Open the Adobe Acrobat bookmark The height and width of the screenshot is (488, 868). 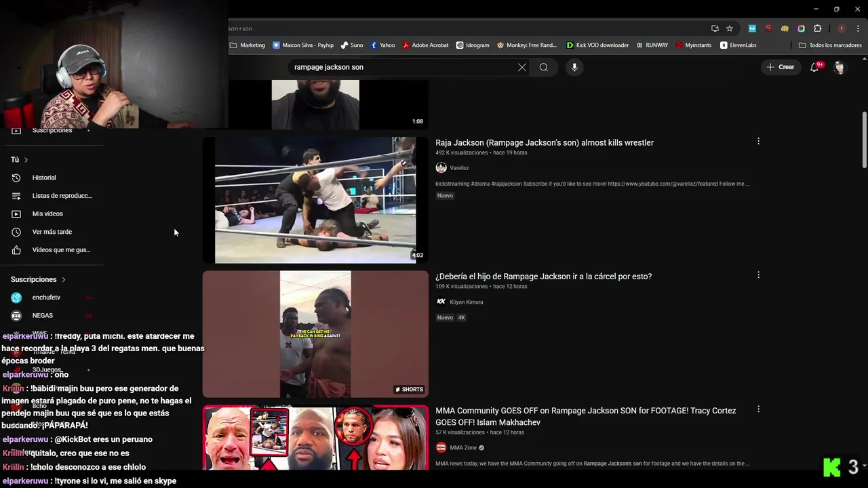pyautogui.click(x=426, y=45)
